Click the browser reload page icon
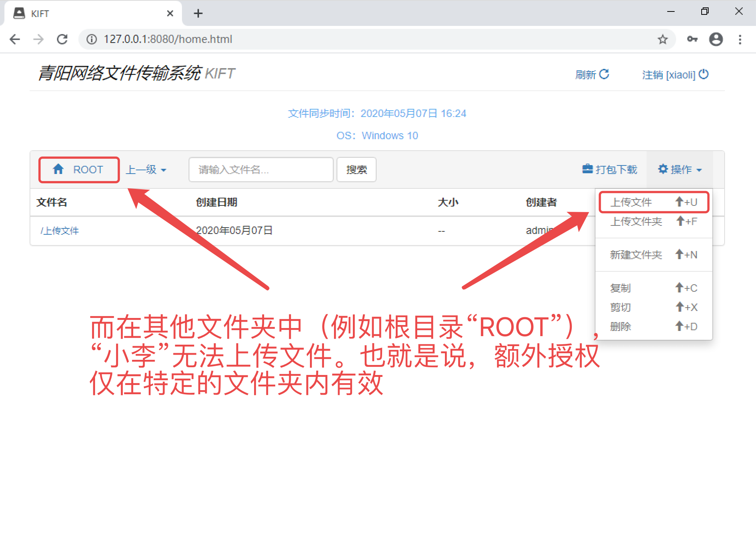The height and width of the screenshot is (539, 756). (x=62, y=39)
